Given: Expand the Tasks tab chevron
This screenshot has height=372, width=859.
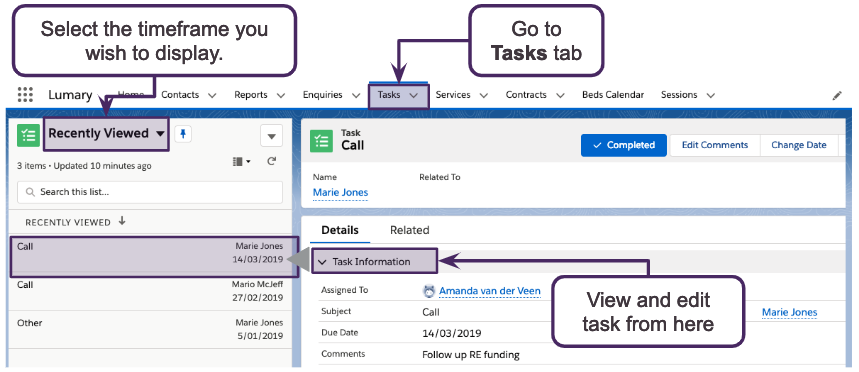Looking at the screenshot, I should click(x=414, y=95).
